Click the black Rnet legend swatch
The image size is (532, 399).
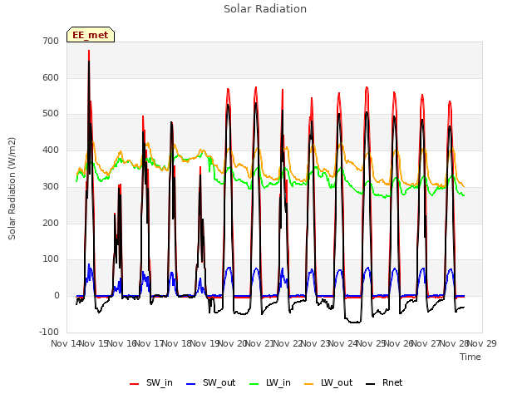[371, 384]
